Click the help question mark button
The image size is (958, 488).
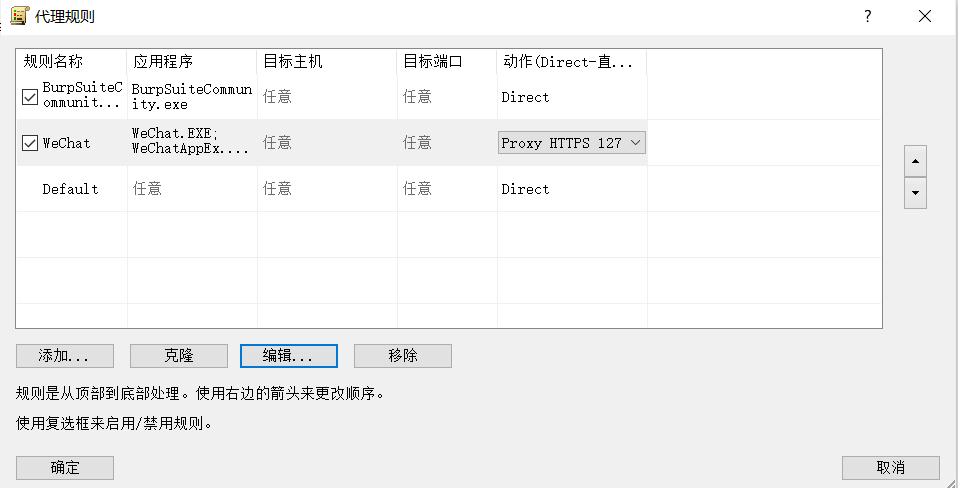(x=868, y=16)
